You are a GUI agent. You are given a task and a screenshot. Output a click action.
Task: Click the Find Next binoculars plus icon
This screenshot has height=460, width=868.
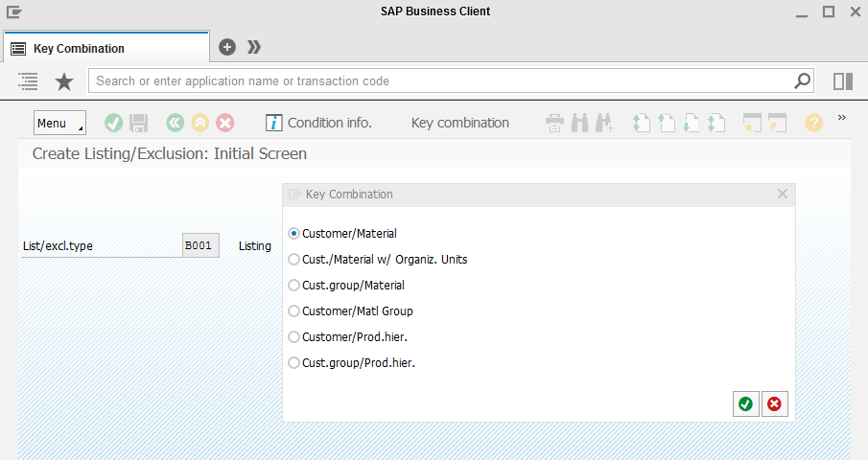point(604,123)
